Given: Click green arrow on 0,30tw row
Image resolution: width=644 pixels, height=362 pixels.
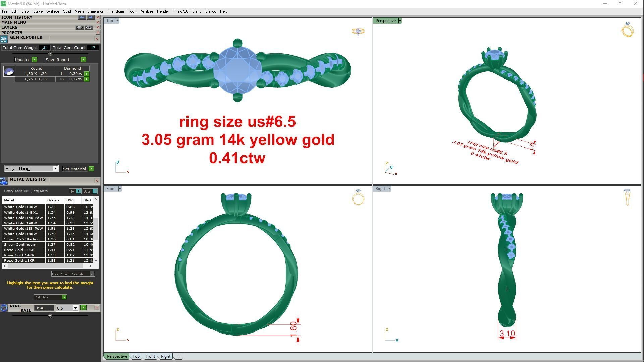Looking at the screenshot, I should (87, 74).
